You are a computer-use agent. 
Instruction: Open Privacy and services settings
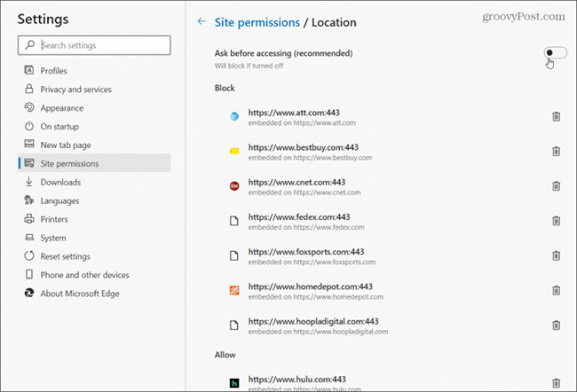[x=94, y=90]
